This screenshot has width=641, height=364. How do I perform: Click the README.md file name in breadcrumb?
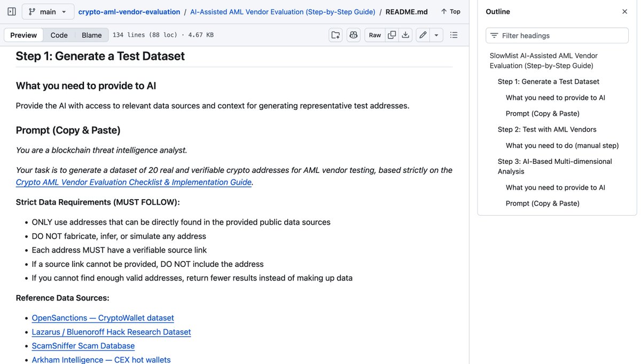pyautogui.click(x=407, y=12)
